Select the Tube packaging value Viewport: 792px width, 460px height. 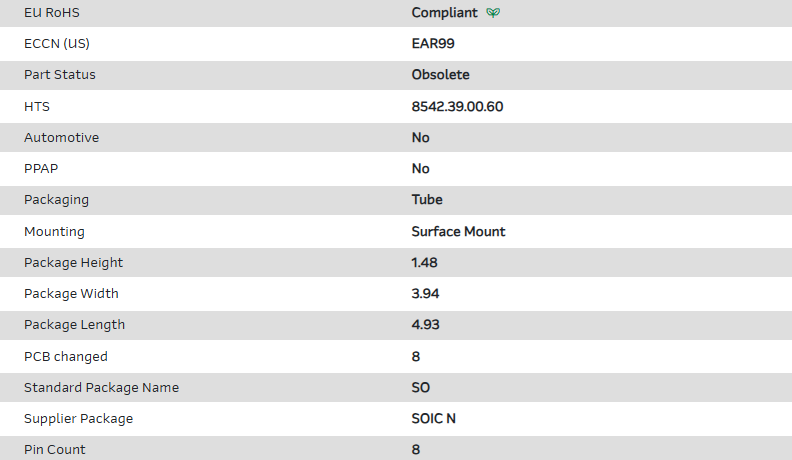click(x=427, y=200)
